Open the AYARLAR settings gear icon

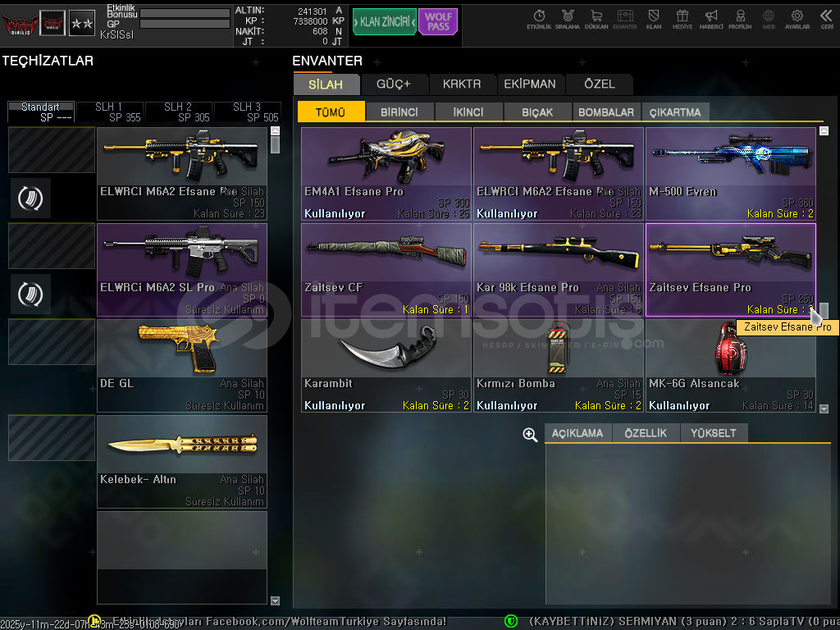click(797, 20)
